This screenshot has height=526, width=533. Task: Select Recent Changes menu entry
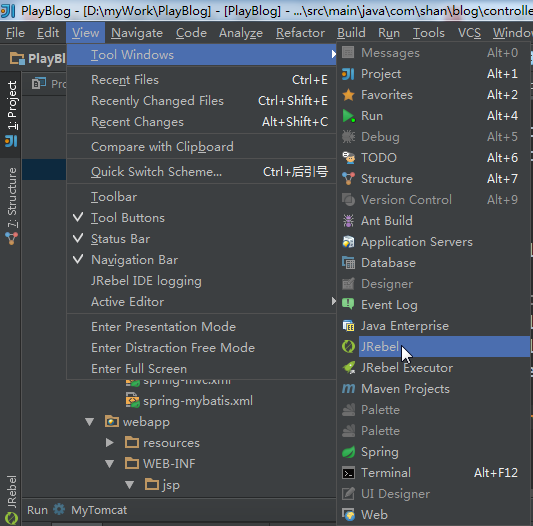click(x=201, y=122)
